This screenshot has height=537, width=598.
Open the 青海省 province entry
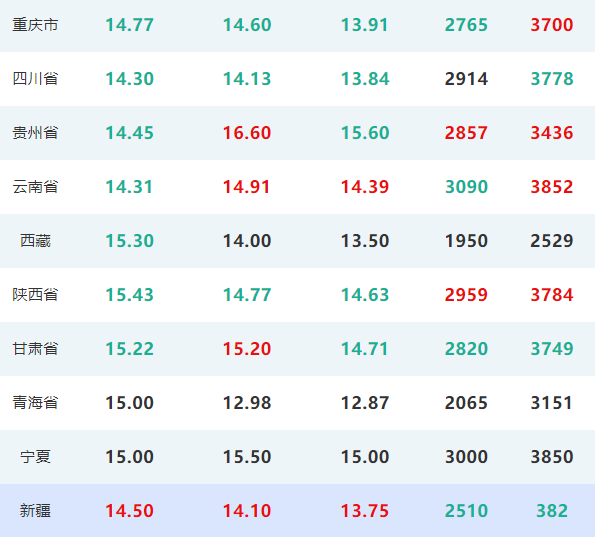(x=35, y=403)
